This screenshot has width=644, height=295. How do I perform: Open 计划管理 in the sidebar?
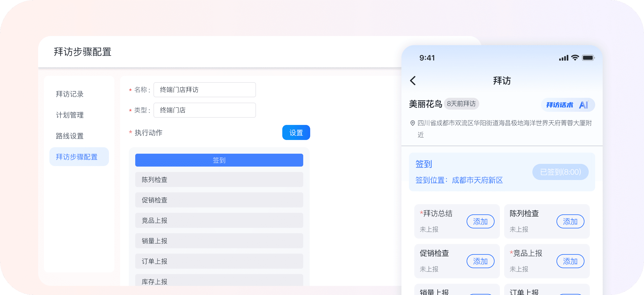coord(70,115)
